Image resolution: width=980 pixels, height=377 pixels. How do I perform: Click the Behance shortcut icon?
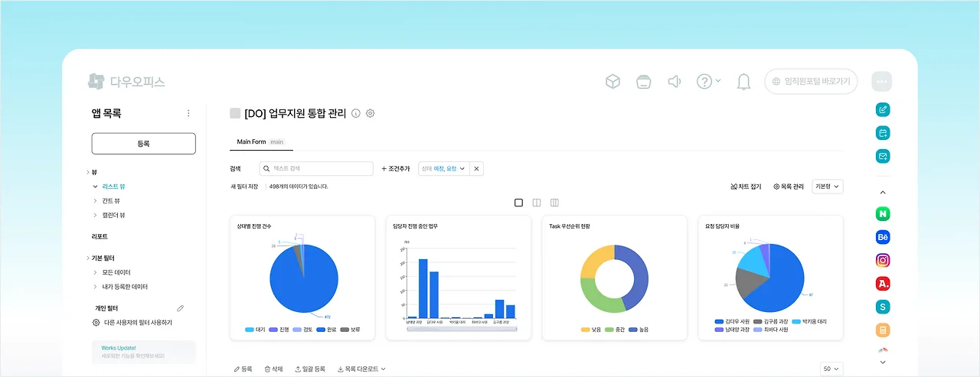[883, 237]
